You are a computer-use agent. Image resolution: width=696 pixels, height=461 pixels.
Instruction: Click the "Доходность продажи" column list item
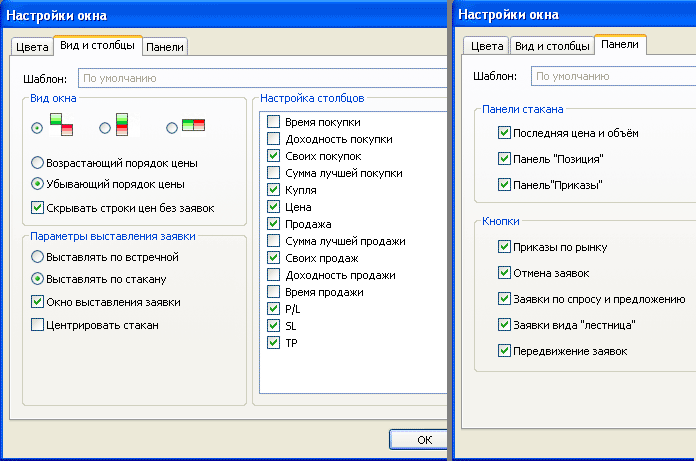[x=340, y=275]
